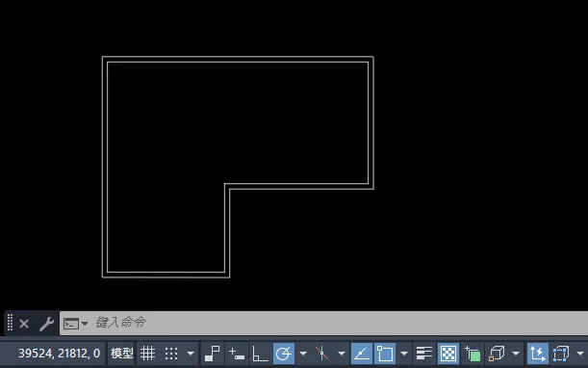Open command line customize wrench

point(47,324)
